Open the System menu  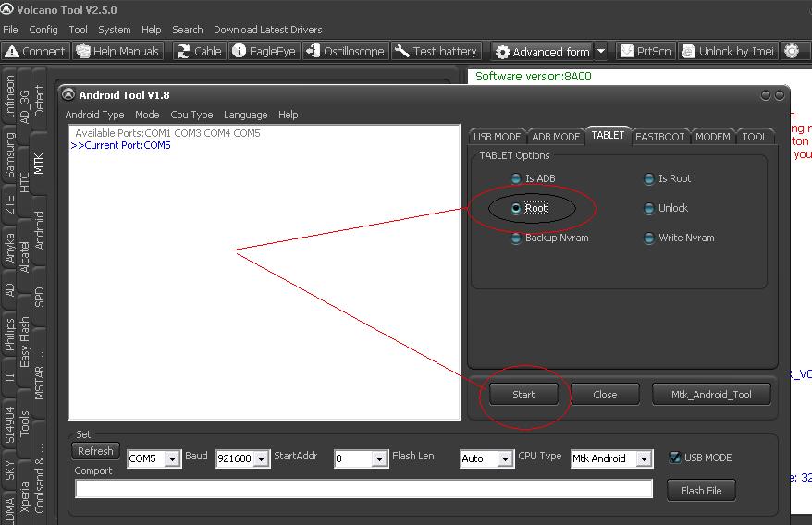(115, 30)
